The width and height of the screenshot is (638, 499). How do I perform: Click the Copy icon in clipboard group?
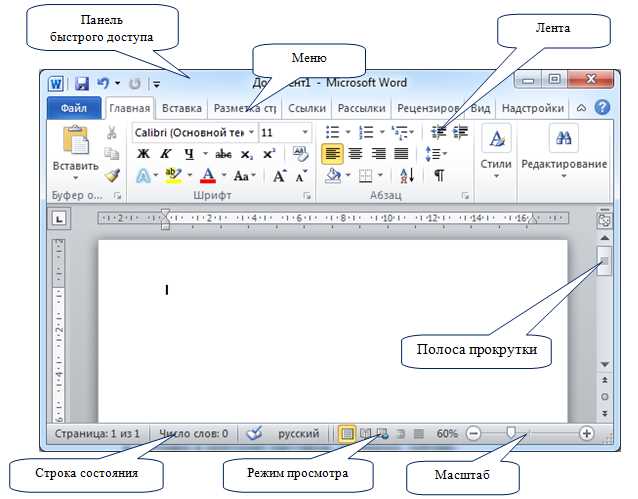[x=111, y=153]
